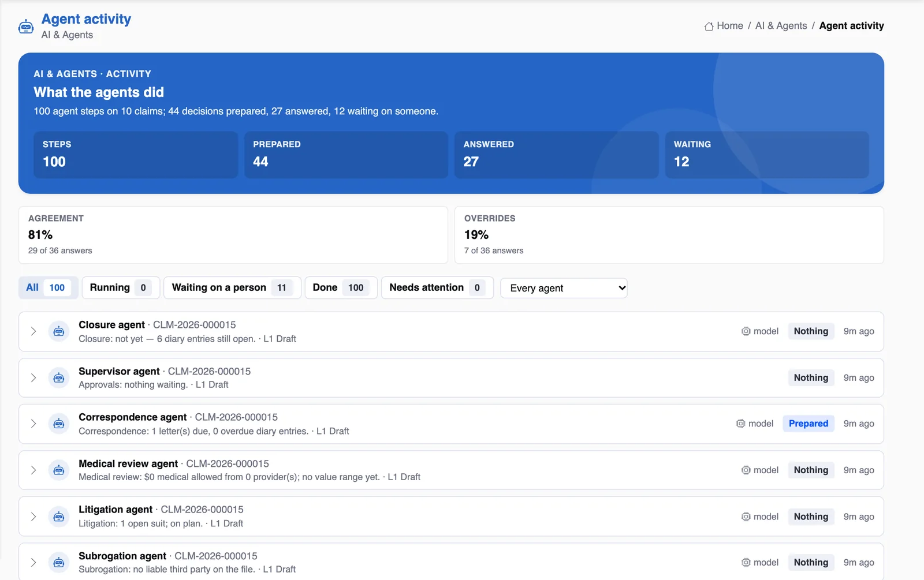
Task: Click "Approvals: nothing waiting." description text
Action: click(x=133, y=385)
